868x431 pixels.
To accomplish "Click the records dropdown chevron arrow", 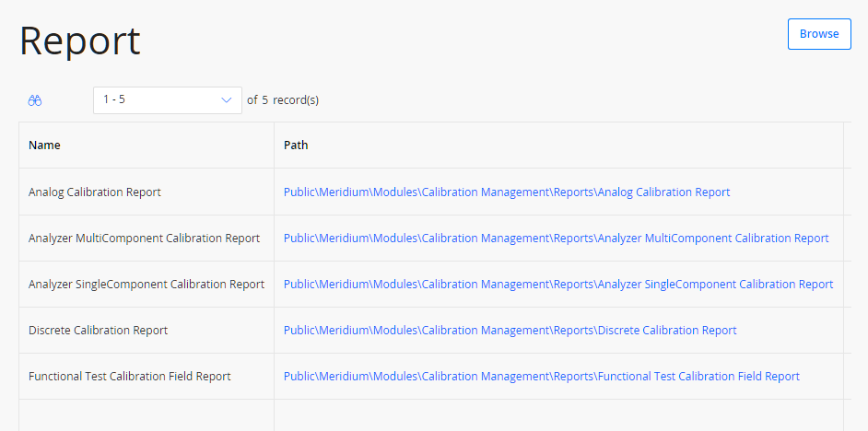I will [226, 100].
